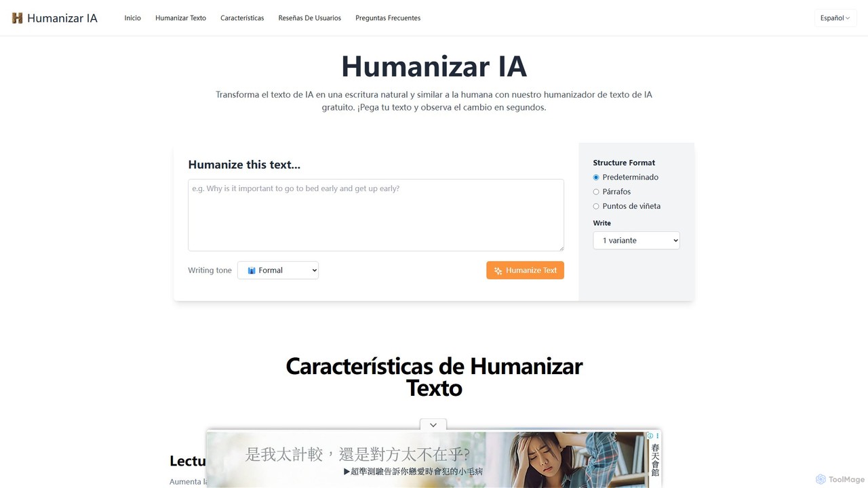Open the Español language dropdown
The width and height of the screenshot is (868, 488).
pos(835,18)
